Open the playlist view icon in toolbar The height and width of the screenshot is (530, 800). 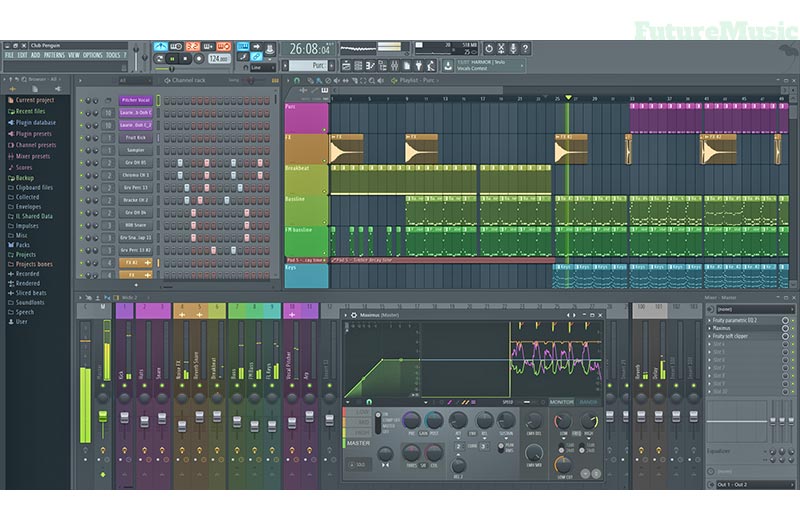[346, 65]
